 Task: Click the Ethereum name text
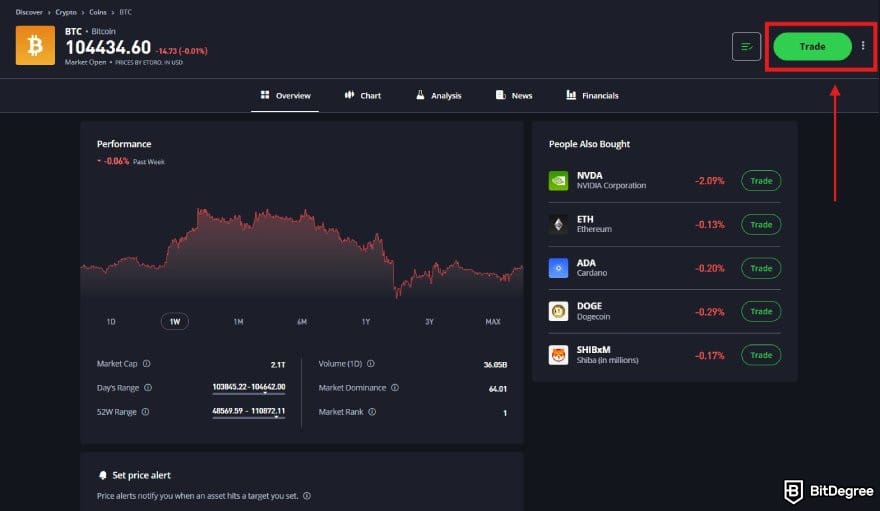(594, 229)
